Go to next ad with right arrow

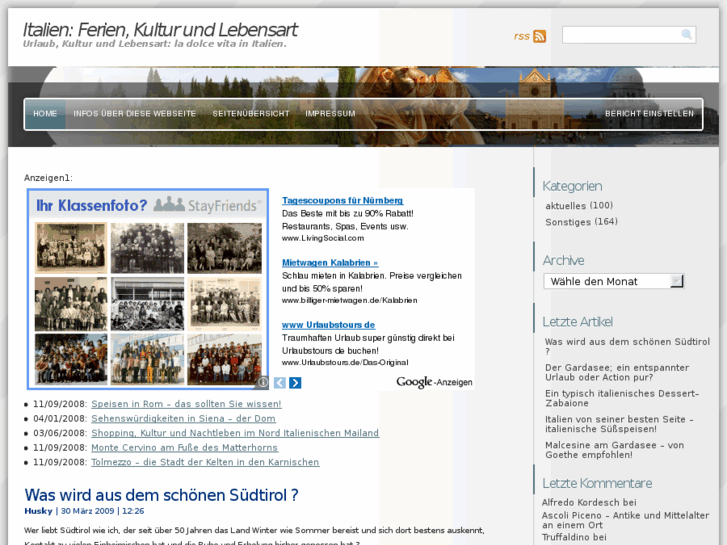click(x=295, y=383)
